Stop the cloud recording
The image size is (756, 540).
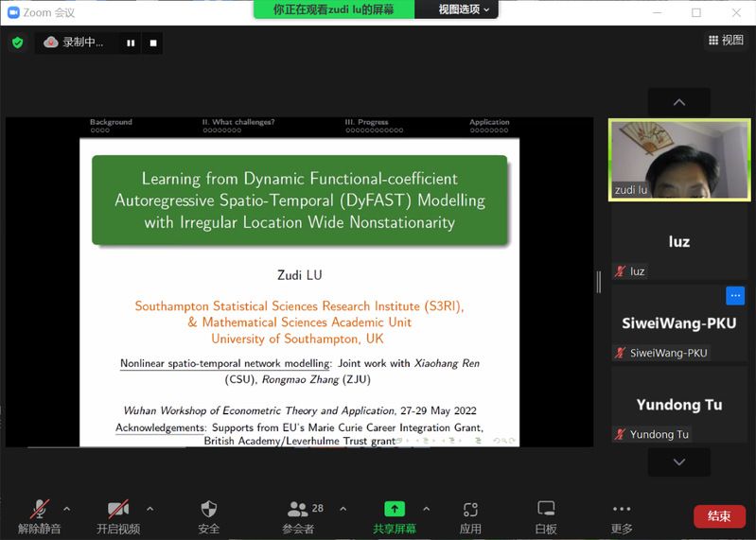(x=153, y=43)
